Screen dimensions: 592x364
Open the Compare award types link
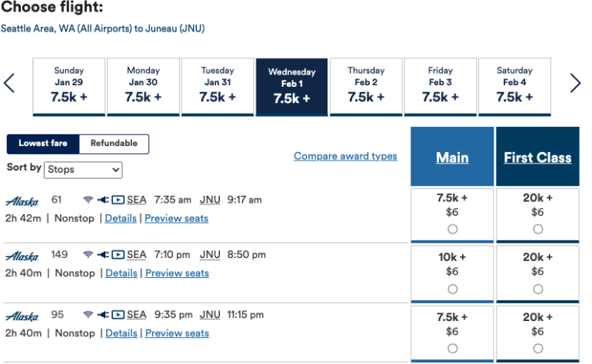345,156
